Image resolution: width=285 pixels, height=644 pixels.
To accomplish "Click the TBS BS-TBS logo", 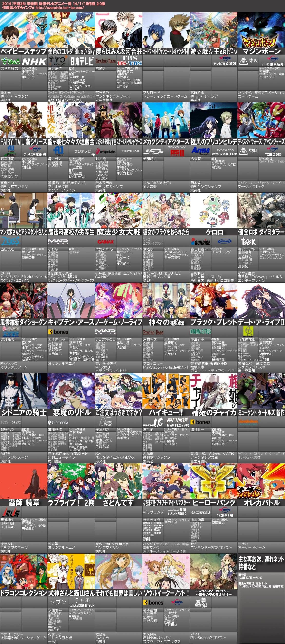I will tap(129, 61).
